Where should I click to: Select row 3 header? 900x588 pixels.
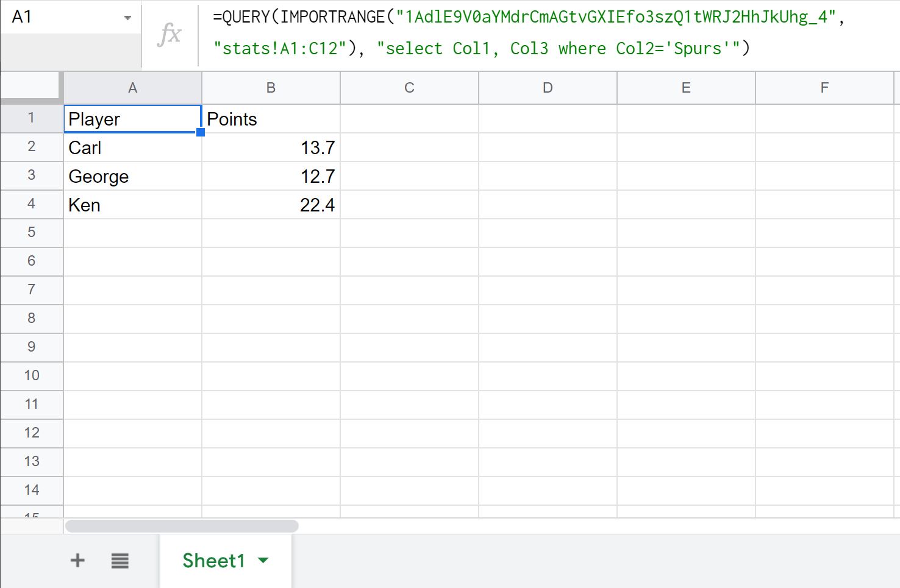[32, 176]
